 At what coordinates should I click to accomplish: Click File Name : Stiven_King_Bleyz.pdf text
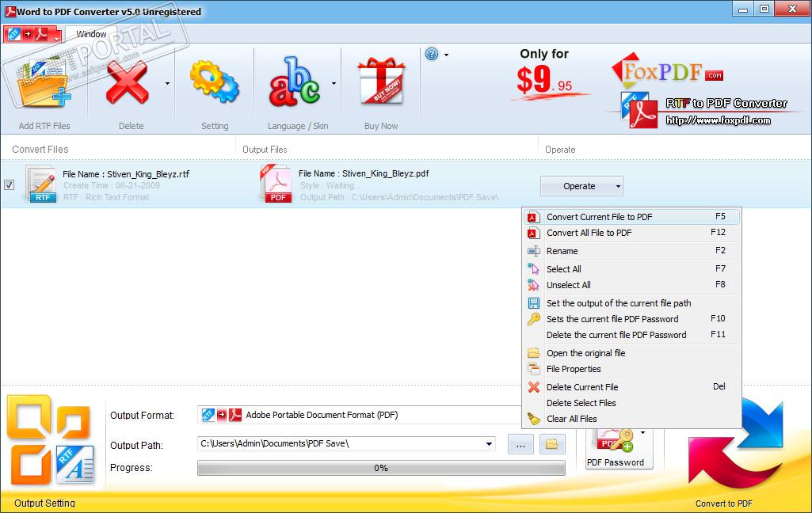pyautogui.click(x=364, y=173)
